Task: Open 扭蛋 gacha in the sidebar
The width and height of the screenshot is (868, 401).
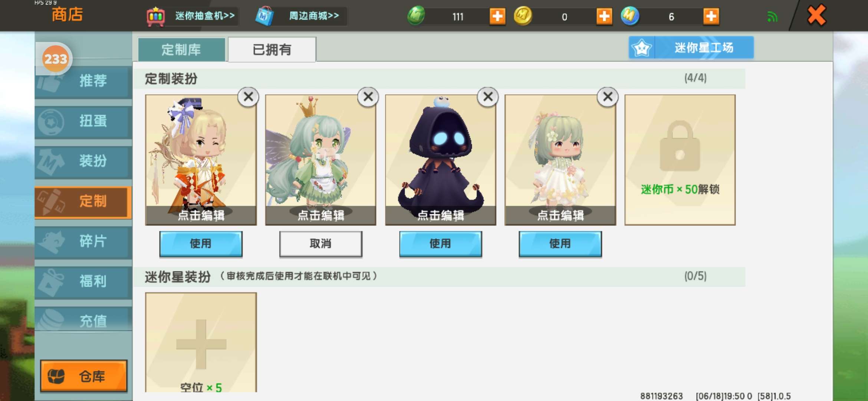Action: click(83, 121)
